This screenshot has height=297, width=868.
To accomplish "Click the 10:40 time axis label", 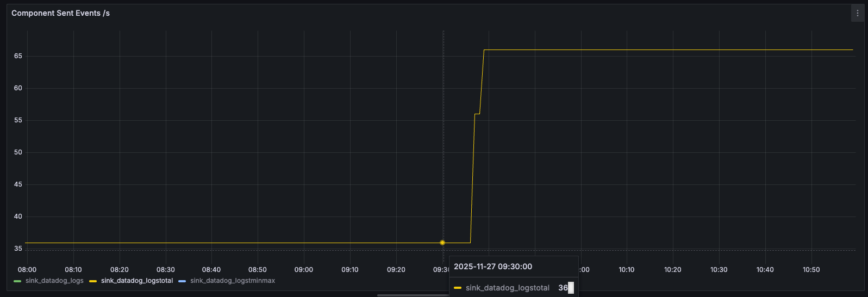I will 765,270.
